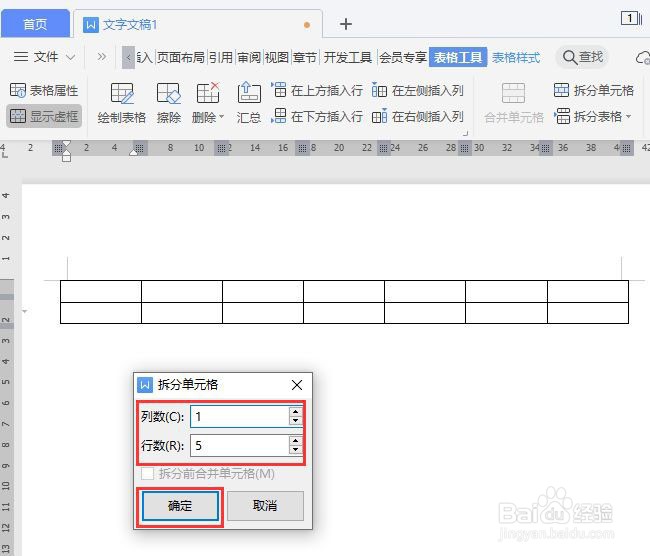
Task: Select the 绘制表格 draw table tool
Action: click(122, 104)
